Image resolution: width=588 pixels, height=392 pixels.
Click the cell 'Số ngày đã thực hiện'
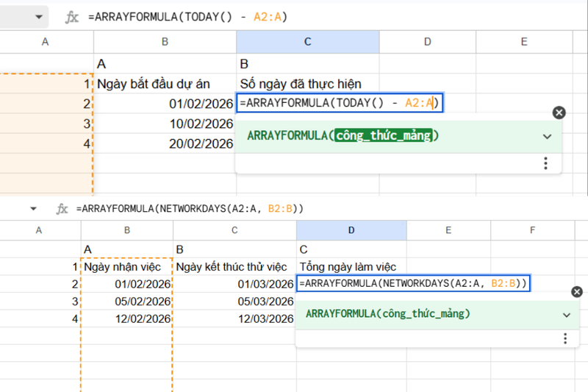point(308,84)
